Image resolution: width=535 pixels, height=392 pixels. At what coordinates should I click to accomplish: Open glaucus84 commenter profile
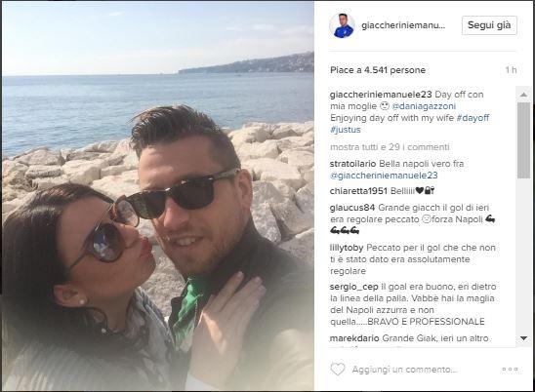coord(352,208)
